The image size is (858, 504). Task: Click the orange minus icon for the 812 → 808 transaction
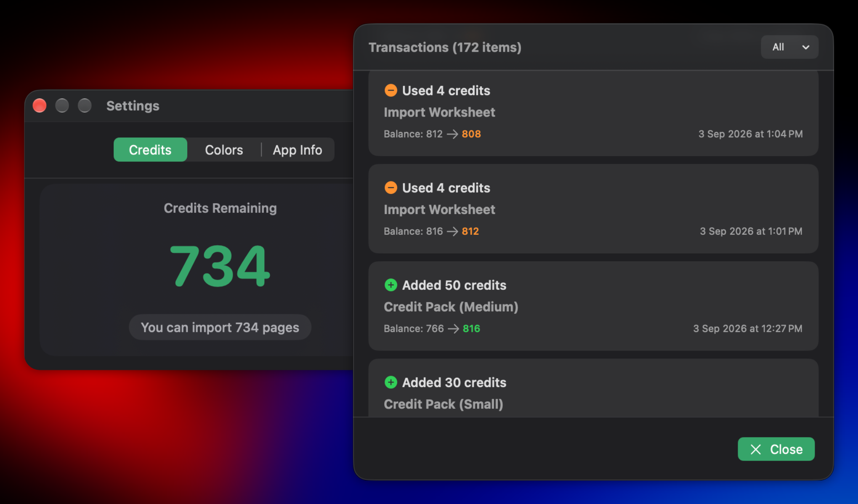point(391,90)
